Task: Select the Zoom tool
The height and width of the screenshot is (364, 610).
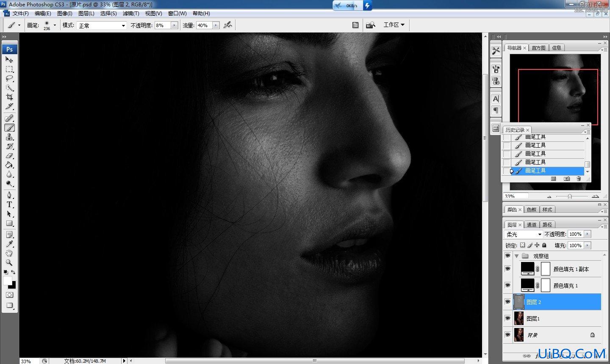Action: [9, 262]
